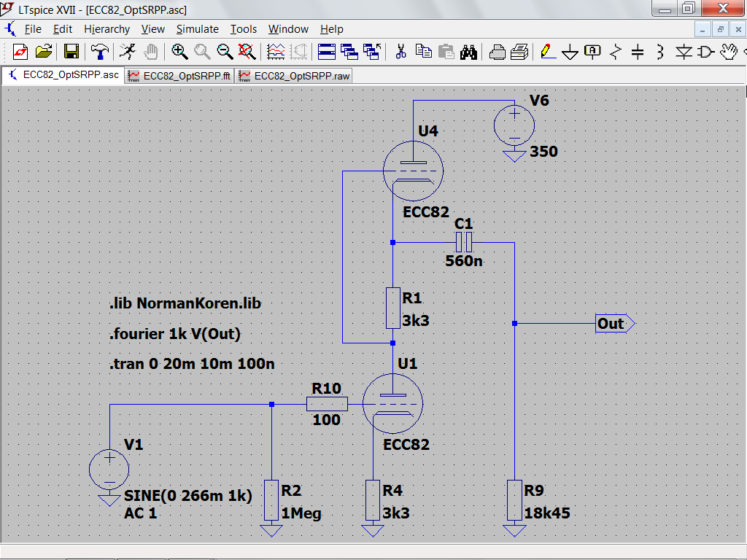The image size is (747, 560).
Task: Click the 560n value of C1
Action: pyautogui.click(x=463, y=261)
